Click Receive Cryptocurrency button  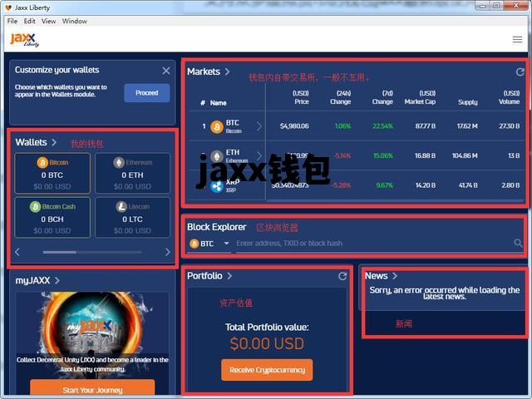[267, 370]
